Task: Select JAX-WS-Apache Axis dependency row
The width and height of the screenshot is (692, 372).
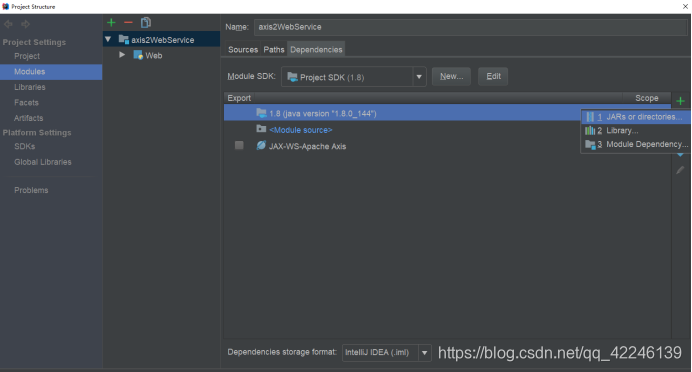Action: tap(447, 146)
